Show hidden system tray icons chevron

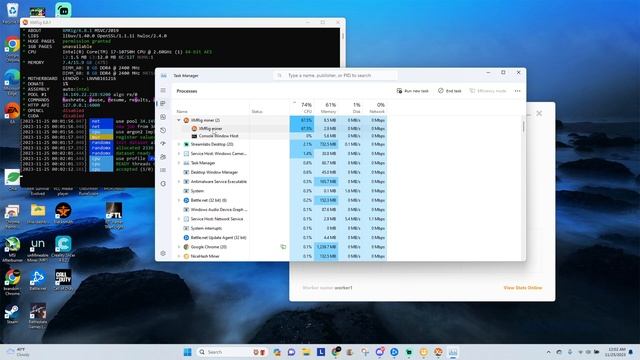pos(548,352)
